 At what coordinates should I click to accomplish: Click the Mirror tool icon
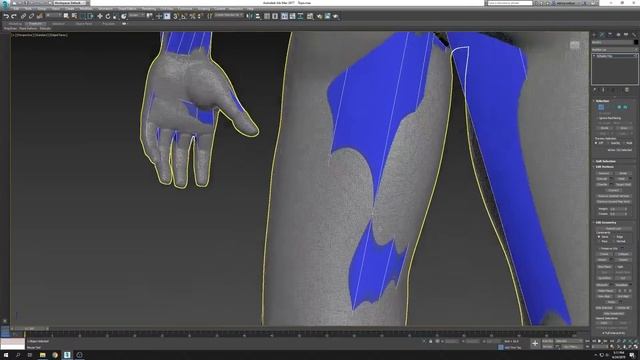(x=249, y=16)
